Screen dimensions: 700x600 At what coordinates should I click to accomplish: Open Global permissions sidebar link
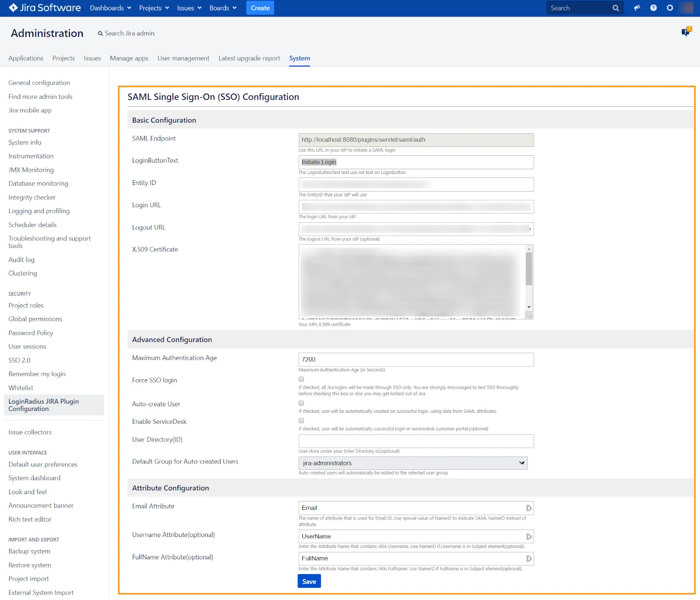pos(35,319)
